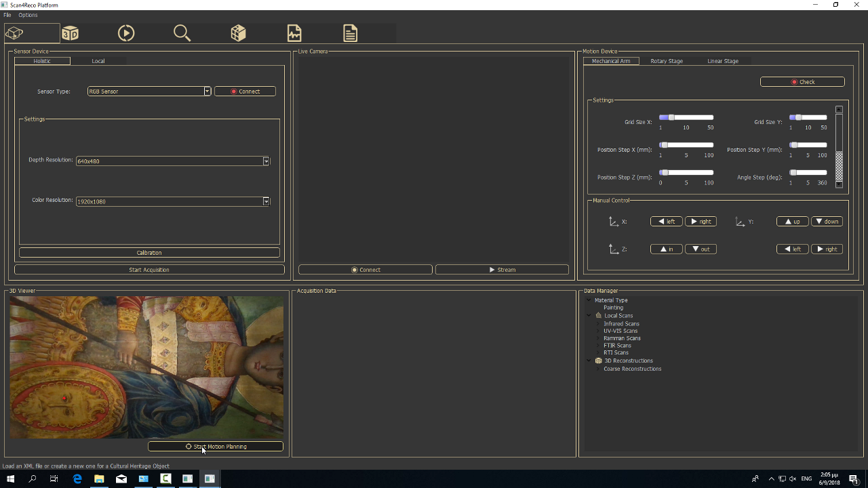This screenshot has height=488, width=868.
Task: Expand the UV-VIS Scans node
Action: [x=598, y=331]
